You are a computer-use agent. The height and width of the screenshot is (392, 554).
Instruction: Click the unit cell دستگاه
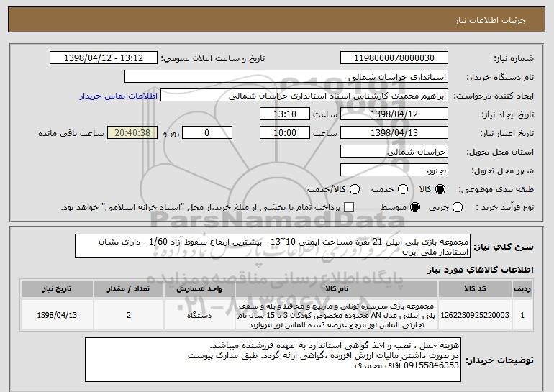tap(199, 315)
